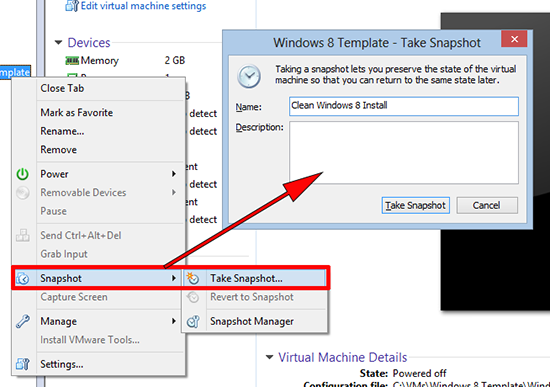Click the green Power icon in context menu
The height and width of the screenshot is (387, 550).
(23, 174)
